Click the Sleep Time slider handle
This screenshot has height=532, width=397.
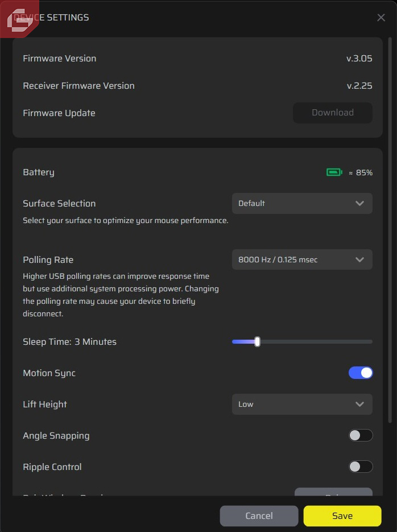coord(257,341)
